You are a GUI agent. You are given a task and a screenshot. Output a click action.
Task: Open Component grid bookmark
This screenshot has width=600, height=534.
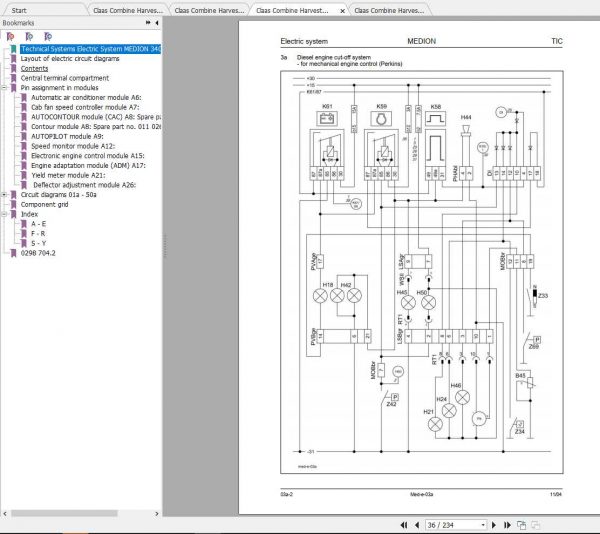[x=44, y=204]
